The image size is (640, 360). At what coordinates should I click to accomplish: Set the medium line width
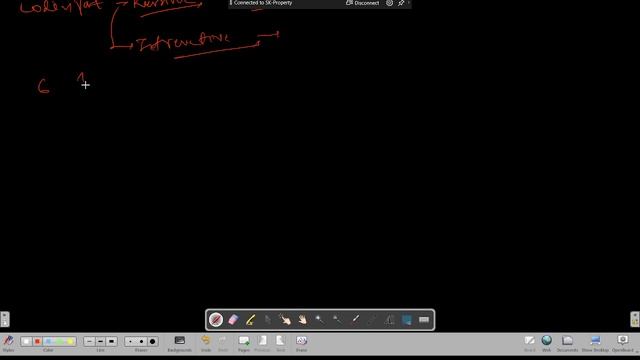tap(100, 341)
